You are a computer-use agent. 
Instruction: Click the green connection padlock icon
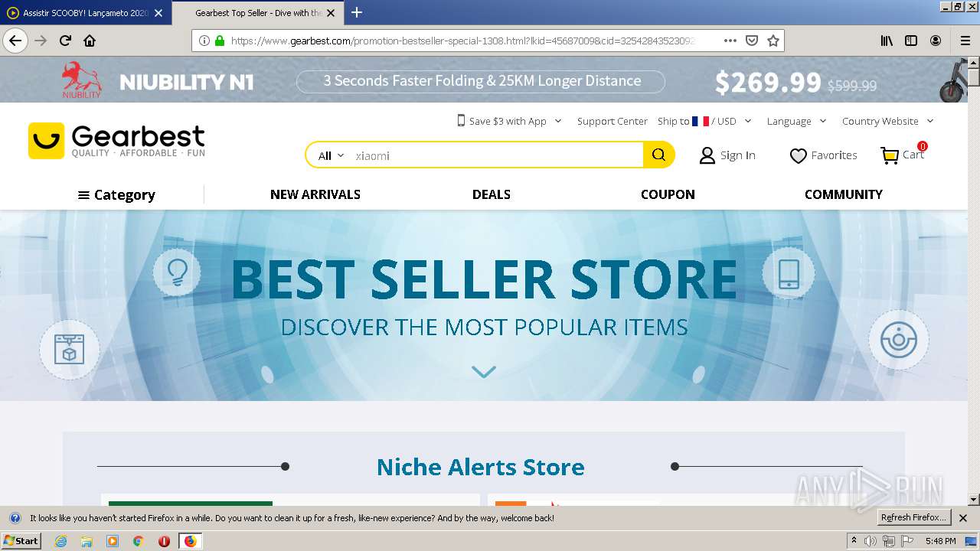coord(220,41)
